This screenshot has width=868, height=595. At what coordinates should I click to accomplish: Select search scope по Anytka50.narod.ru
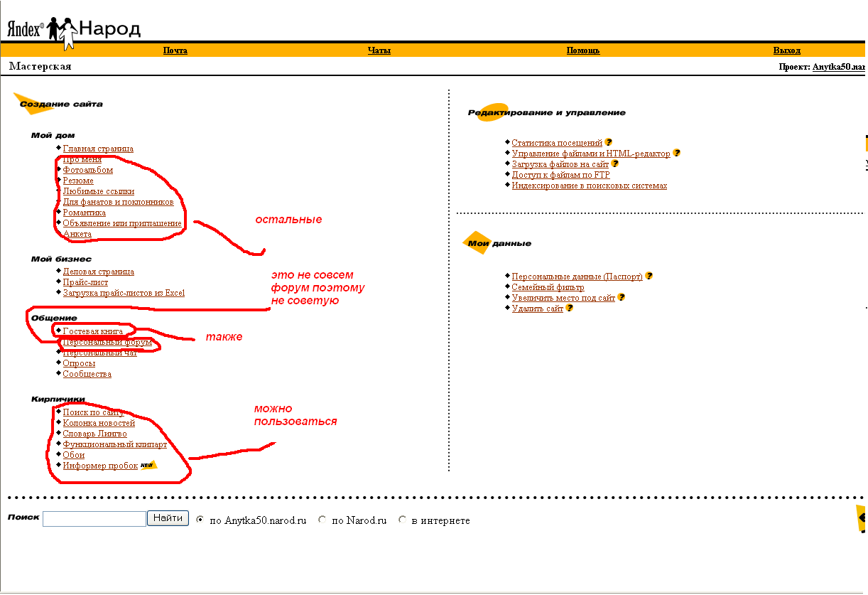(200, 520)
